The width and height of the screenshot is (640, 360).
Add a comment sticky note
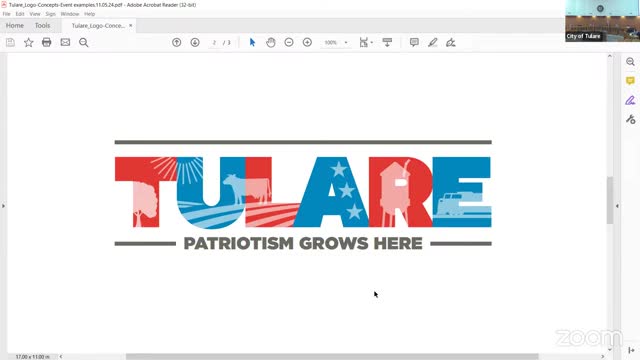pyautogui.click(x=414, y=42)
